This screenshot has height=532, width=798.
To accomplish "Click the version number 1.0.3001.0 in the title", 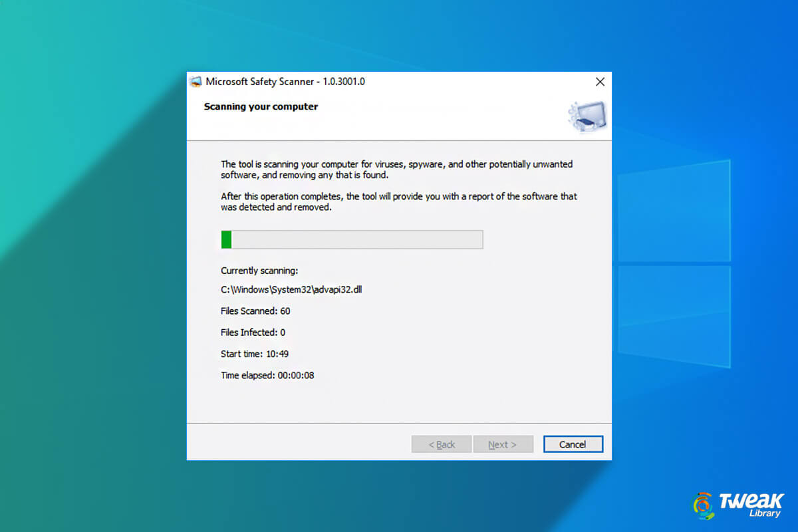I will point(346,81).
